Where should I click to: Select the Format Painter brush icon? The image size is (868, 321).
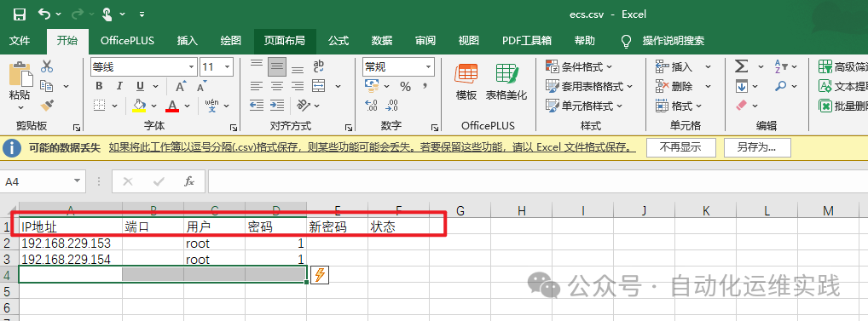click(x=47, y=105)
